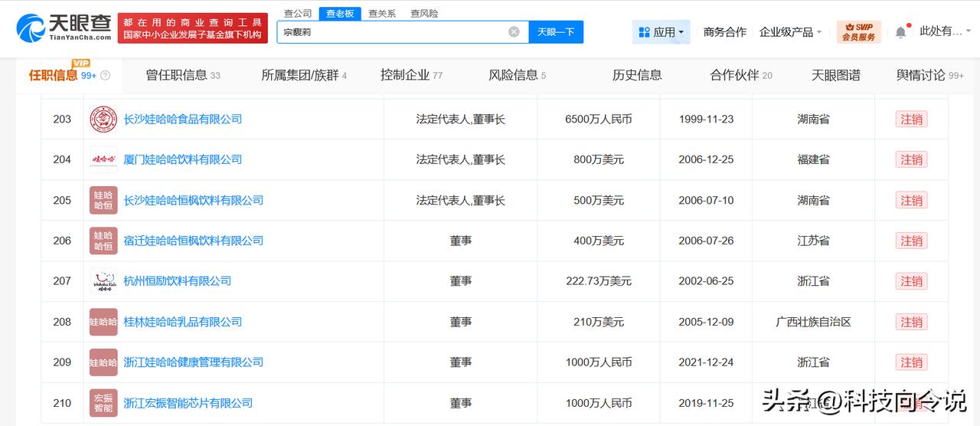Click 注销 status tag in row 208
Viewport: 980px width, 426px height.
coord(911,322)
